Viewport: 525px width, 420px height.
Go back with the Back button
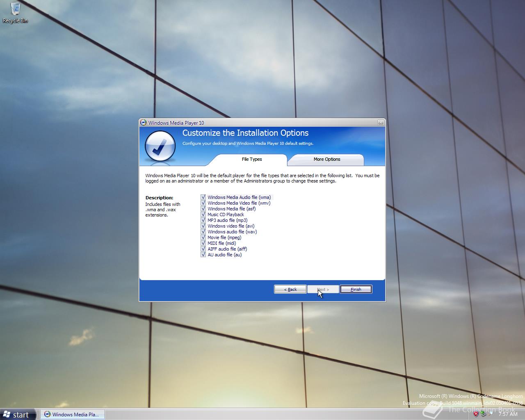[x=290, y=289]
